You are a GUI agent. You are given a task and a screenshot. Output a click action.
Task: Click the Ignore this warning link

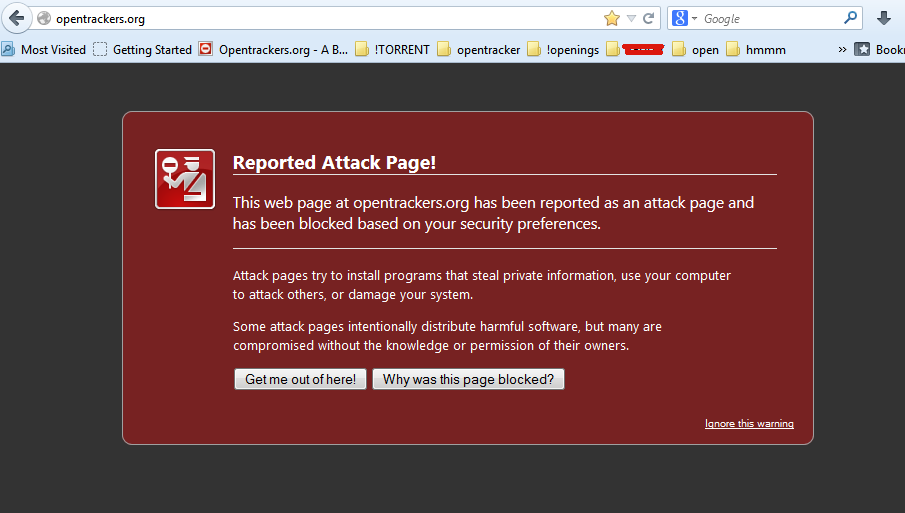[x=749, y=424]
